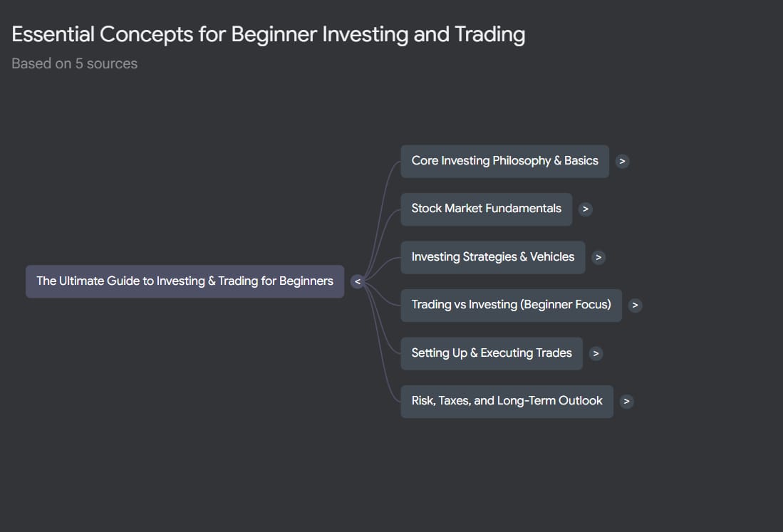Select the Ultimate Guide root node
Screen dimensions: 783x532
(x=185, y=281)
